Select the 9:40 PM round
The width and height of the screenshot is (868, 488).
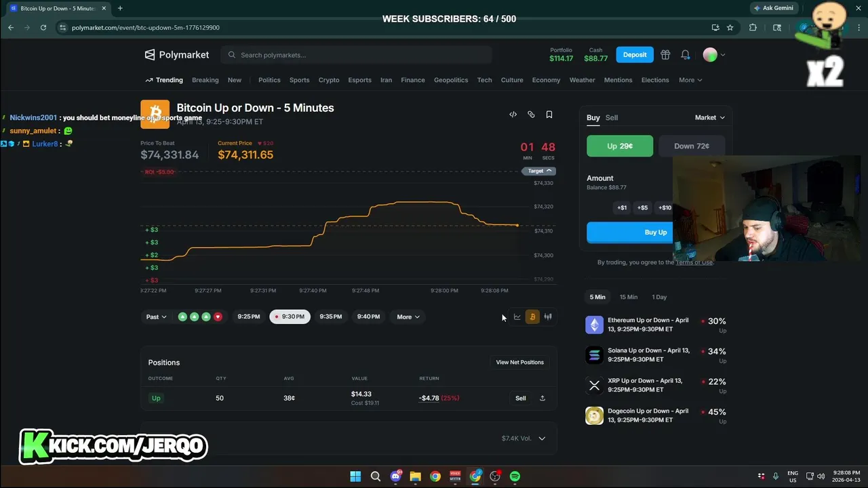368,317
